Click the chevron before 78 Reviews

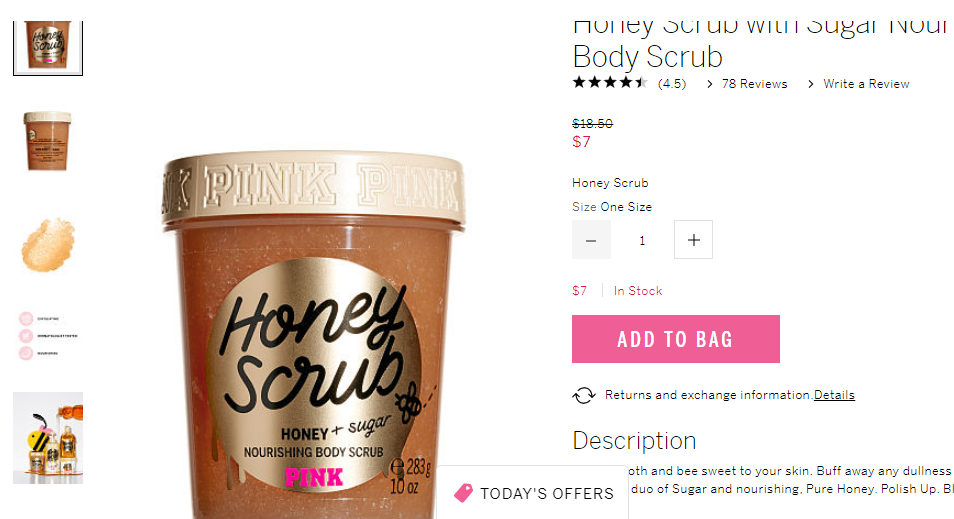[x=709, y=84]
